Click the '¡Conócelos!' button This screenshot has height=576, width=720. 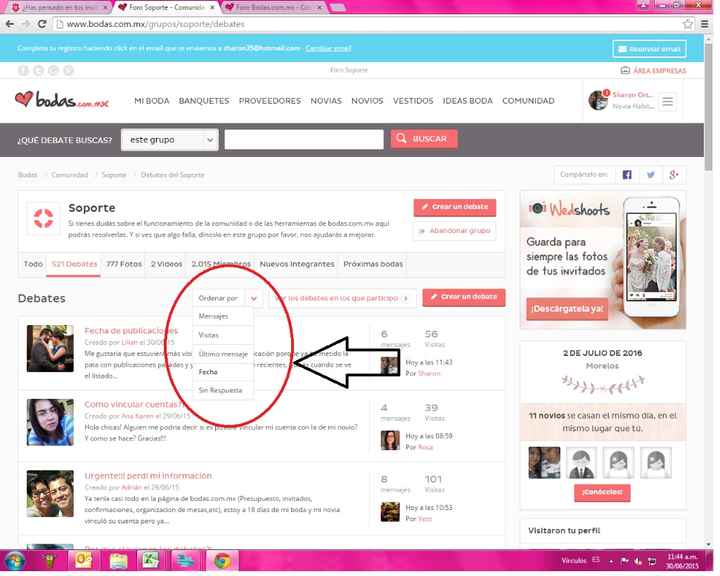[602, 492]
